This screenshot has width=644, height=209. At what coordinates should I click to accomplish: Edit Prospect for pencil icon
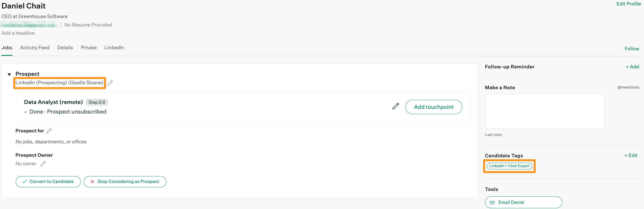click(x=49, y=131)
